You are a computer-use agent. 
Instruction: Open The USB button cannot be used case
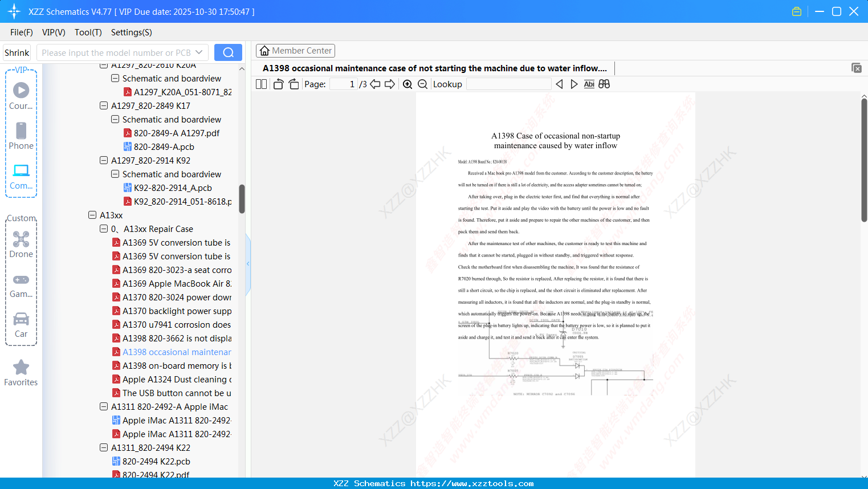click(172, 393)
